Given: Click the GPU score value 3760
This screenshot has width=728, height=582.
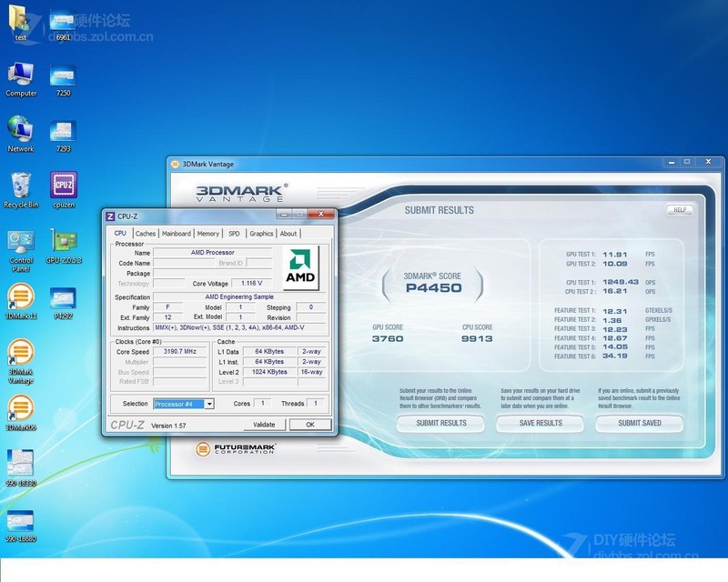Looking at the screenshot, I should (x=388, y=339).
